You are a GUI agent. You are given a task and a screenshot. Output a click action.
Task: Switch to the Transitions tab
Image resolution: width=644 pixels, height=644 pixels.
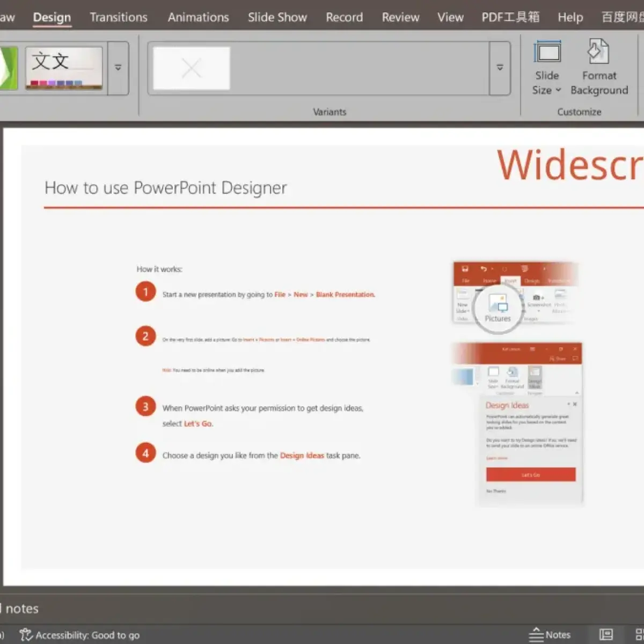pyautogui.click(x=119, y=17)
